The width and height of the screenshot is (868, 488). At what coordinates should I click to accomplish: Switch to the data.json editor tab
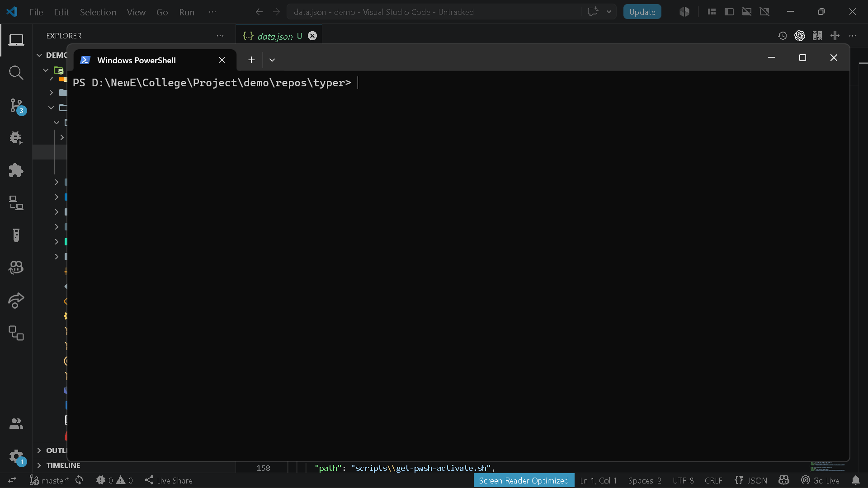pos(275,36)
